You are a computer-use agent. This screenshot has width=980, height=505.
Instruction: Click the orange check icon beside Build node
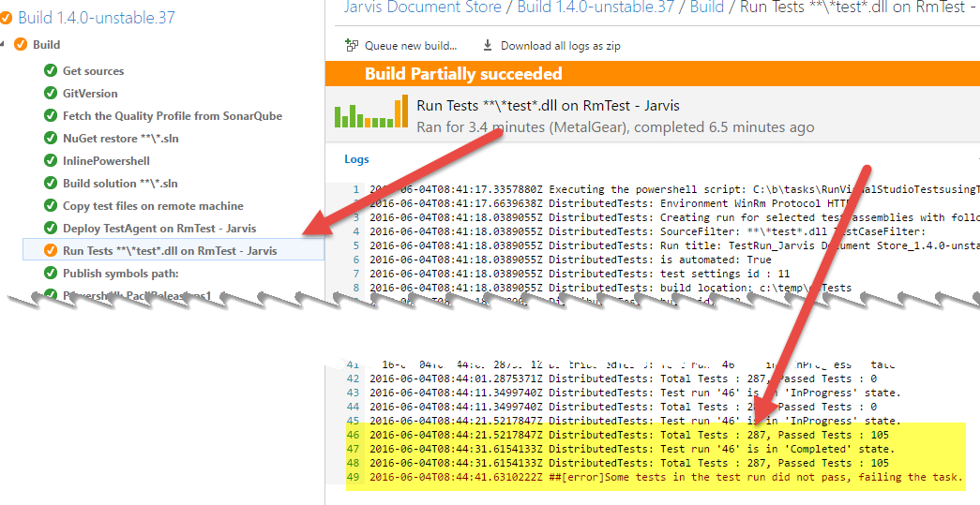(21, 44)
